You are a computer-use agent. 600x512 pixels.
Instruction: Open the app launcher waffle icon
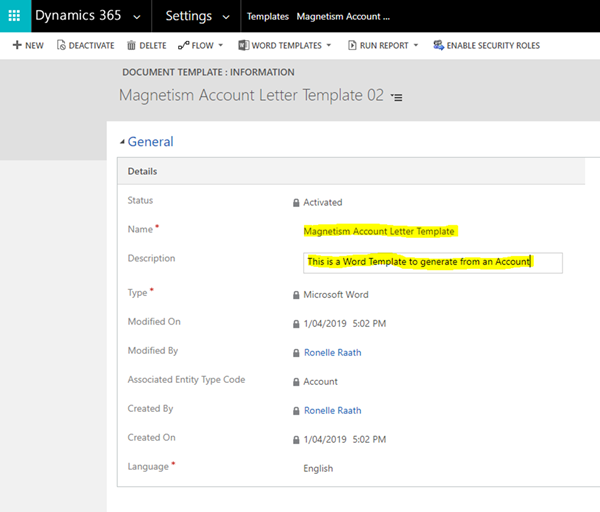coord(14,16)
